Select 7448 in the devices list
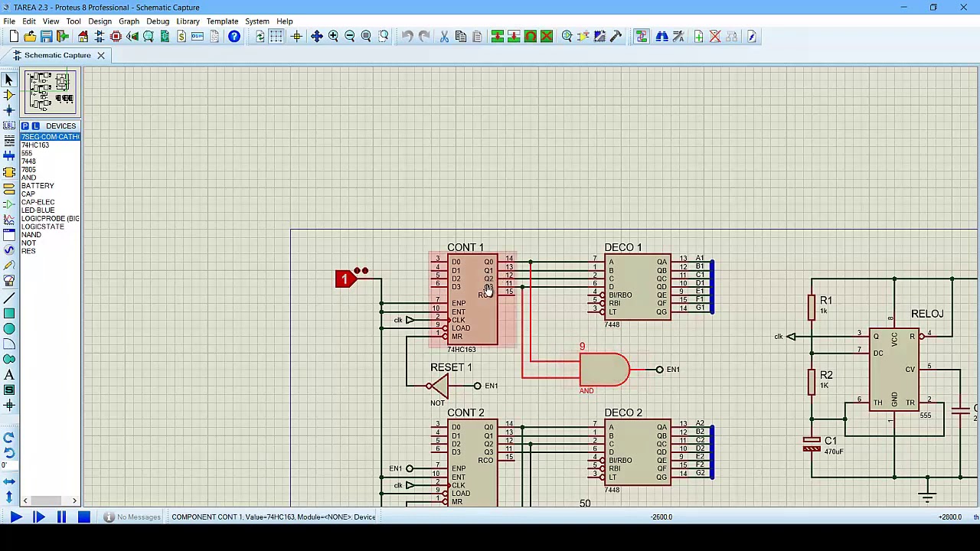This screenshot has height=551, width=980. pos(50,161)
